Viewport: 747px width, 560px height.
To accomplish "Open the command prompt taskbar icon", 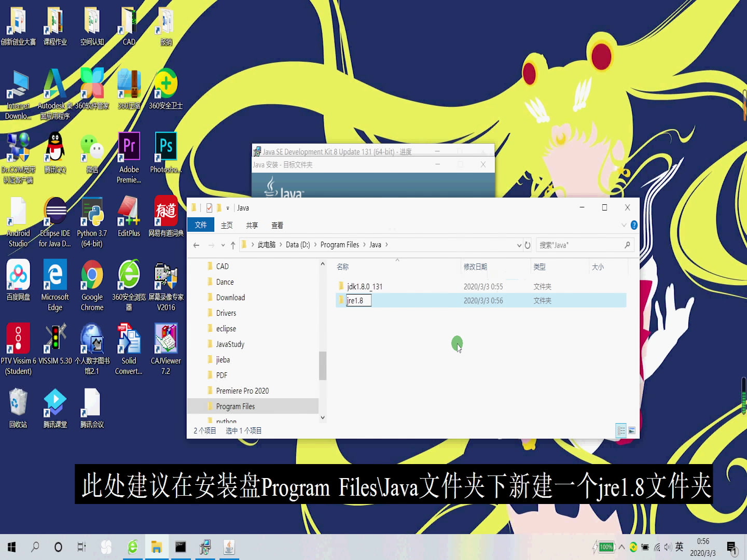I will click(x=181, y=547).
